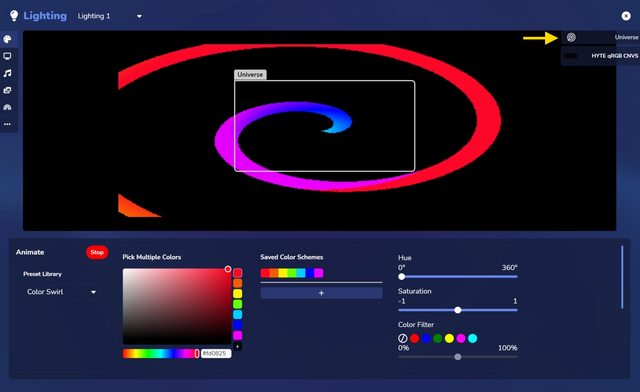Open the color palette sidebar icon
The height and width of the screenshot is (392, 640).
coord(7,39)
